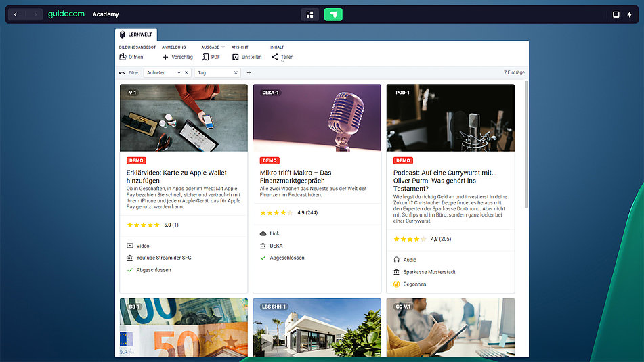Open title Podcast: Auf eine Currywurst mit...
Image resolution: width=644 pixels, height=362 pixels.
[x=445, y=181]
